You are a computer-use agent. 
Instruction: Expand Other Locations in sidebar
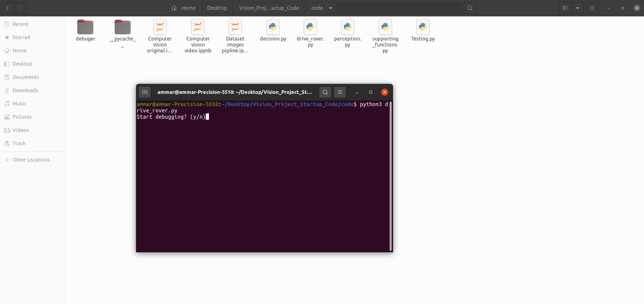(31, 160)
